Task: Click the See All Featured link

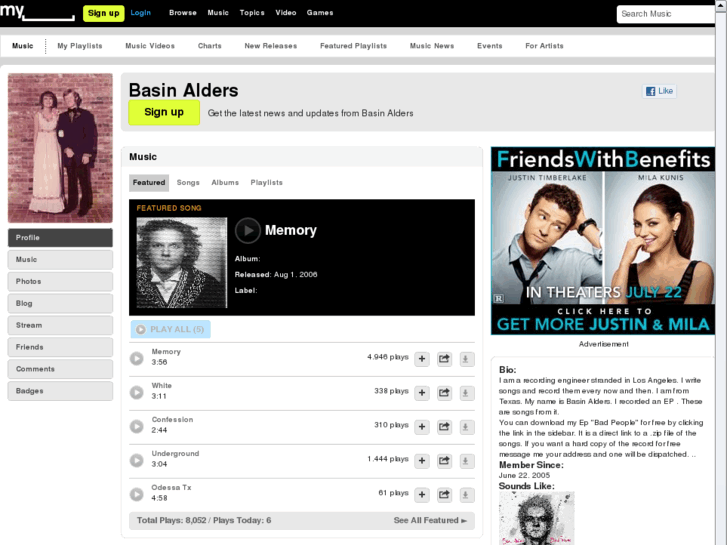Action: (x=430, y=520)
